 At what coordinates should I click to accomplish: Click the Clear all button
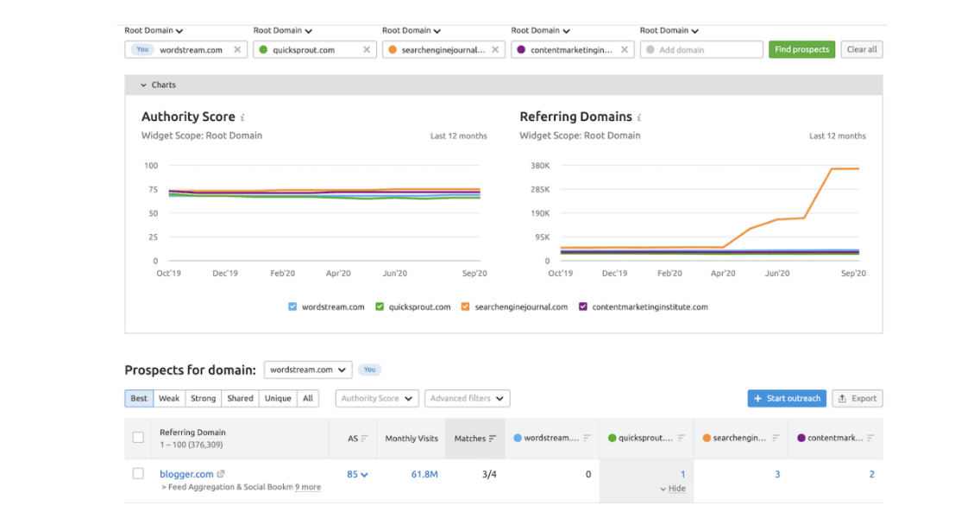(x=862, y=49)
